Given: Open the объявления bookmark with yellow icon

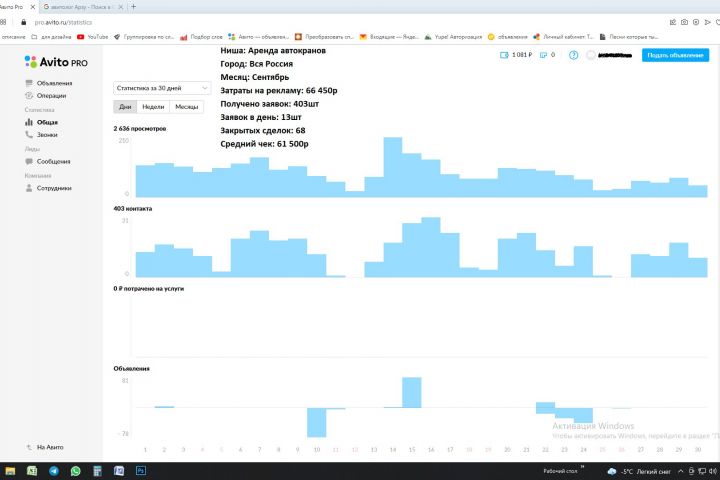Looking at the screenshot, I should click(507, 37).
